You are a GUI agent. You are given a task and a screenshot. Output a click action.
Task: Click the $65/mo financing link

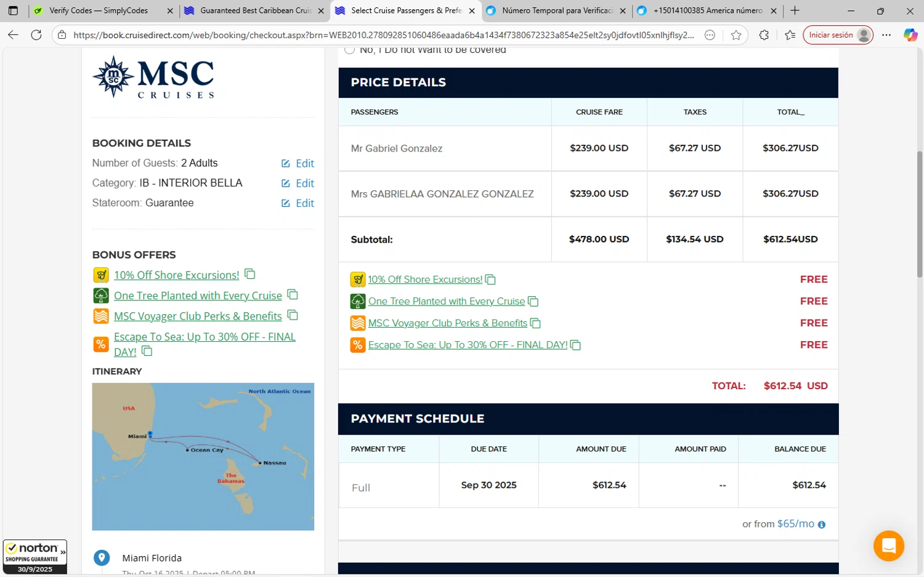[x=795, y=524]
